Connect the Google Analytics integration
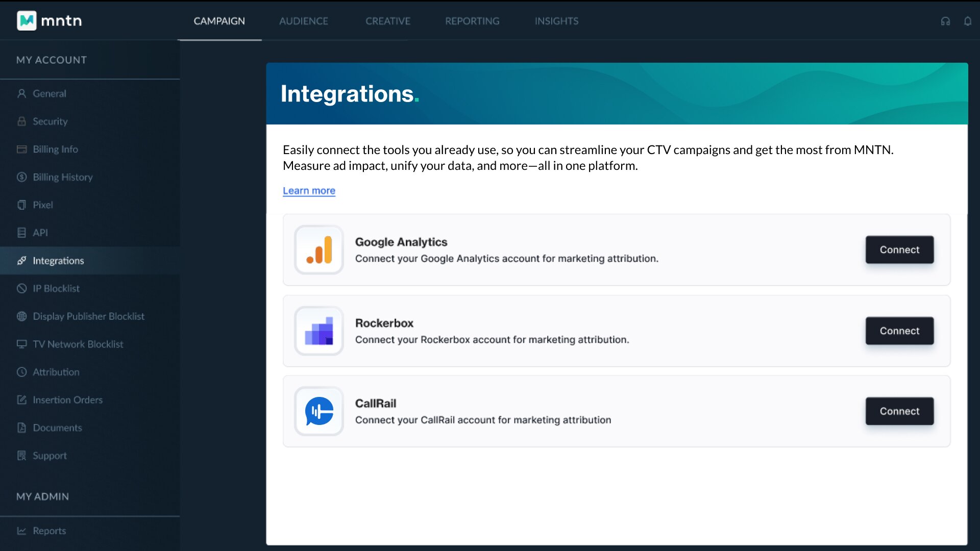Image resolution: width=980 pixels, height=551 pixels. [899, 249]
